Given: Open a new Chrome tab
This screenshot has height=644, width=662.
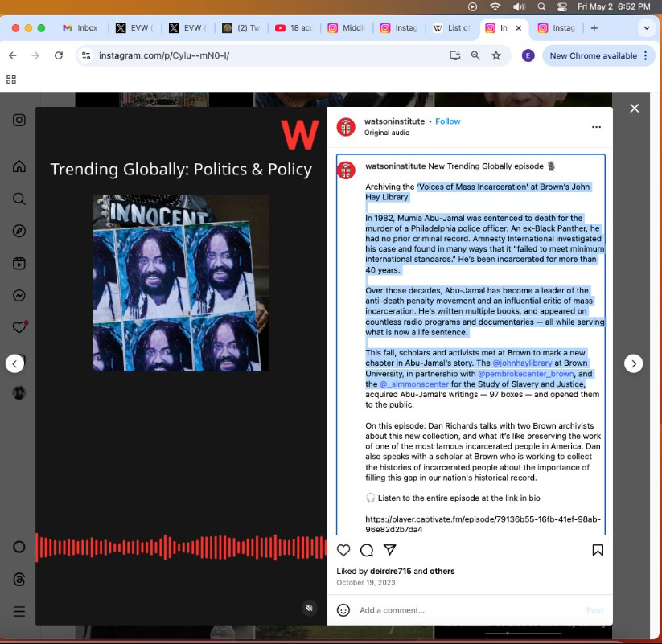Looking at the screenshot, I should 594,28.
